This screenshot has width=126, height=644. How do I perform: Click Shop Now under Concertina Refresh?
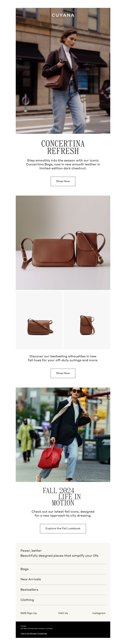[63, 181]
